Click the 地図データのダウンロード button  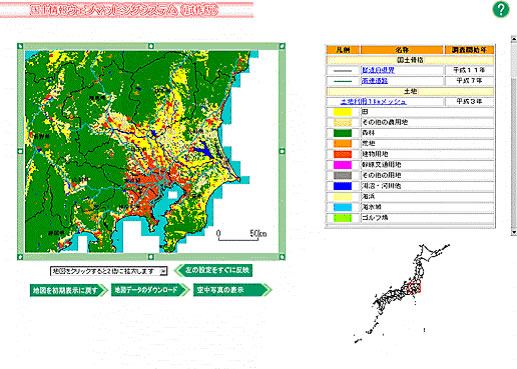(150, 290)
